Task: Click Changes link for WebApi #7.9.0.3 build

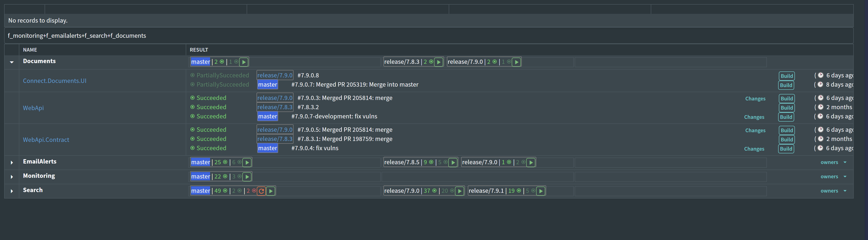Action: (x=755, y=99)
